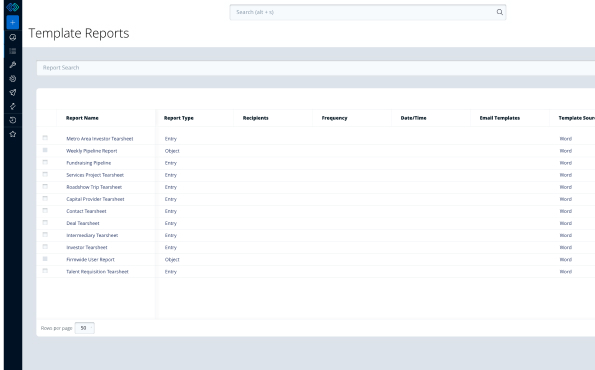This screenshot has width=595, height=370.
Task: Focus the global Search (alt + s) field
Action: coord(367,12)
